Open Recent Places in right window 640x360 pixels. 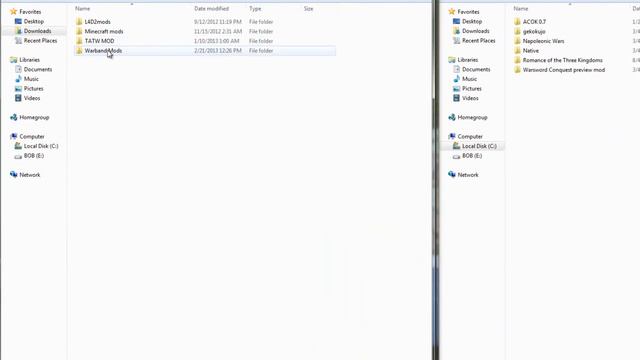[x=479, y=40]
